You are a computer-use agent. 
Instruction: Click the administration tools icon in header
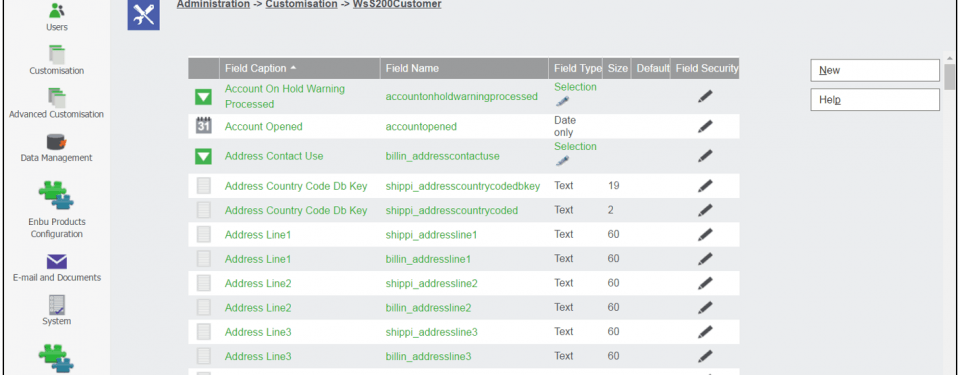pyautogui.click(x=143, y=14)
